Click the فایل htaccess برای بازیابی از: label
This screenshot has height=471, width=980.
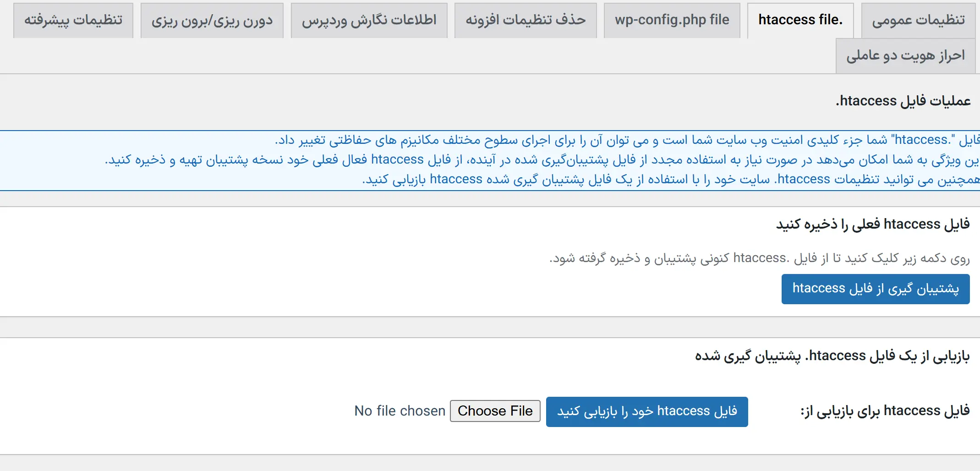tap(885, 411)
